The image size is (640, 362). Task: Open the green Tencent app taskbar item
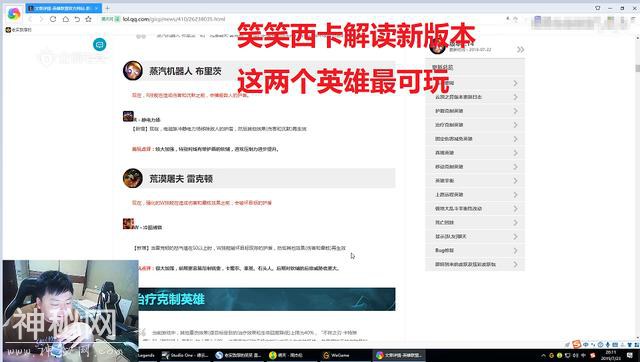click(292, 355)
